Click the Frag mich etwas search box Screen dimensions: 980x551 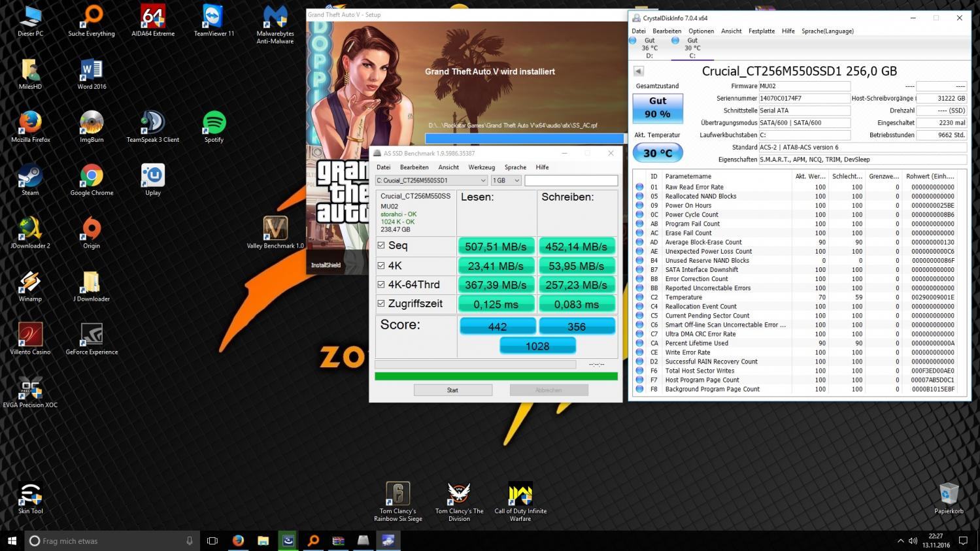point(111,541)
